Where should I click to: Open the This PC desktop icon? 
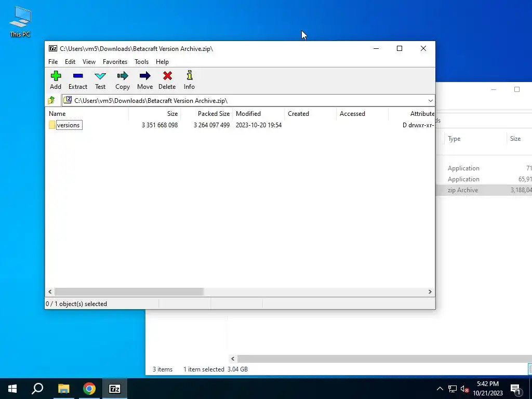pos(20,22)
